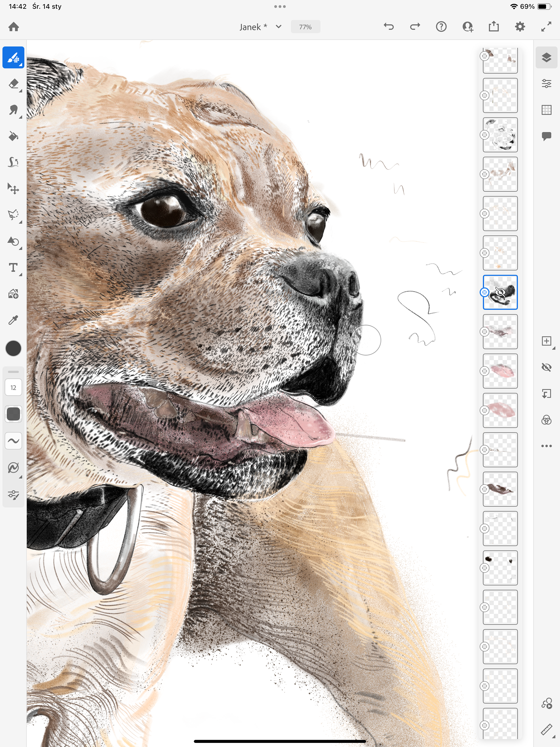Viewport: 560px width, 747px height.
Task: Toggle visibility of selected layer
Action: tap(546, 367)
